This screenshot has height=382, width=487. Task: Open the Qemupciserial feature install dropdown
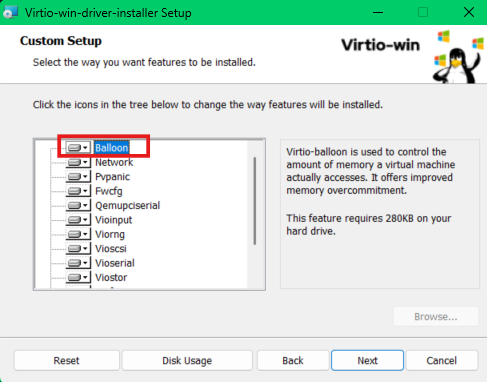pos(78,205)
